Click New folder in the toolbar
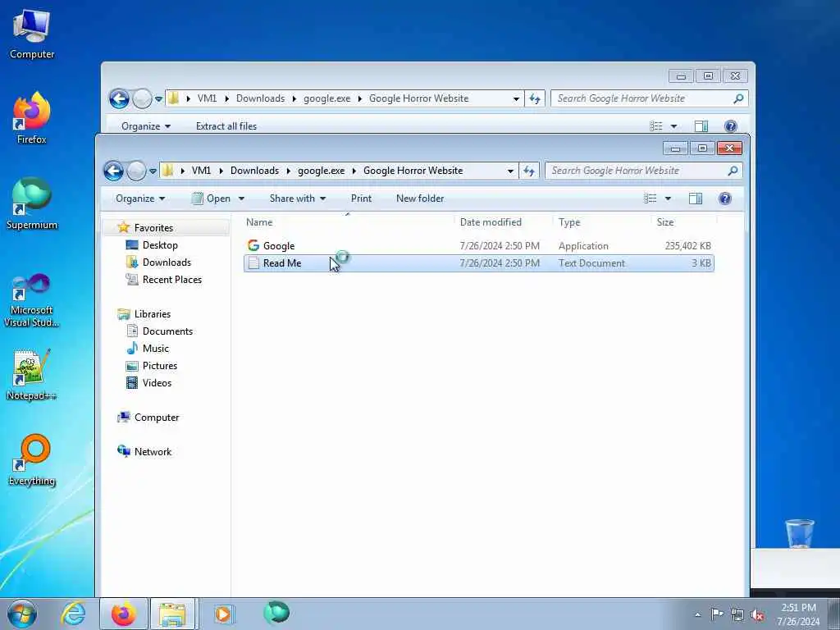840x630 pixels. (420, 199)
